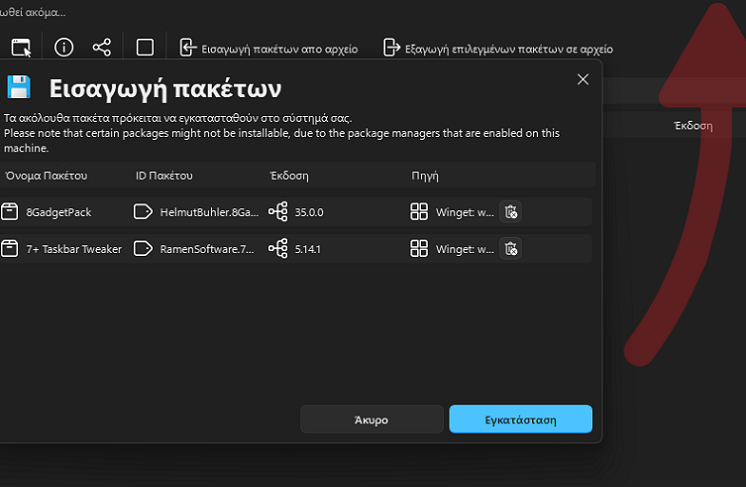This screenshot has width=746, height=487.
Task: Select the 8GadgetPack package name
Action: coord(59,212)
